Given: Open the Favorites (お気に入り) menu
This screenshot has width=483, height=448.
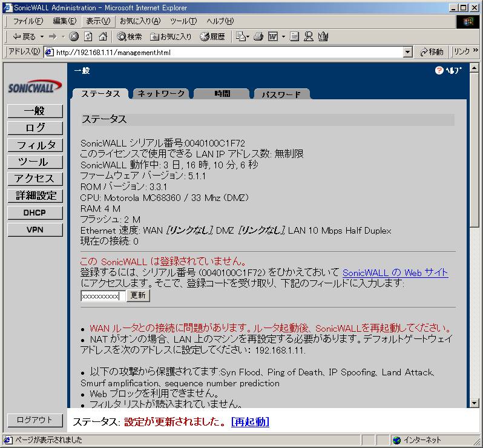Looking at the screenshot, I should [x=140, y=21].
